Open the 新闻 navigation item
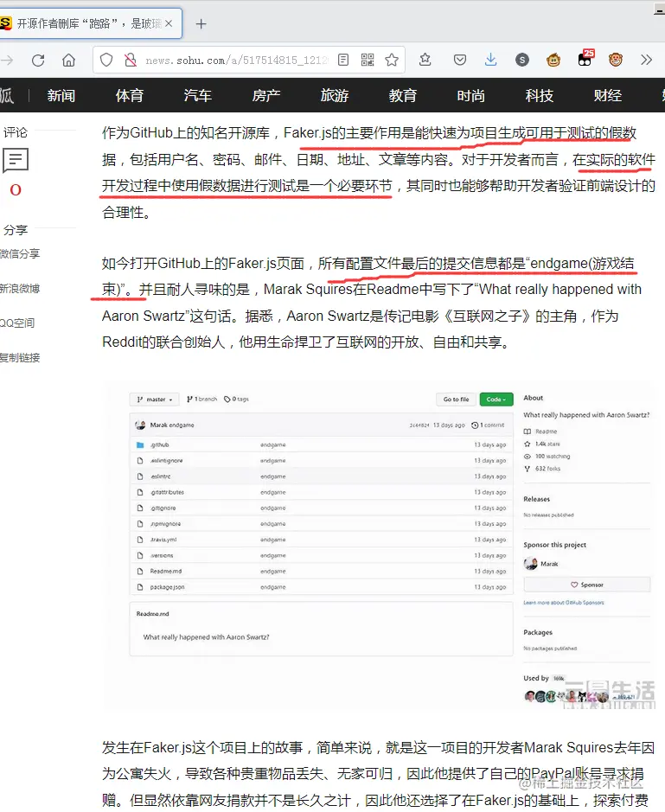 [x=61, y=95]
